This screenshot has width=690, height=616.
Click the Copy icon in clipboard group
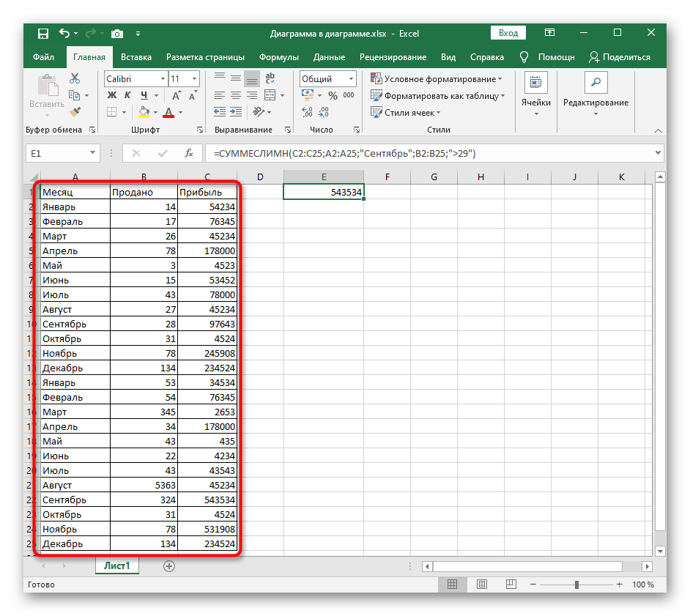click(x=75, y=95)
